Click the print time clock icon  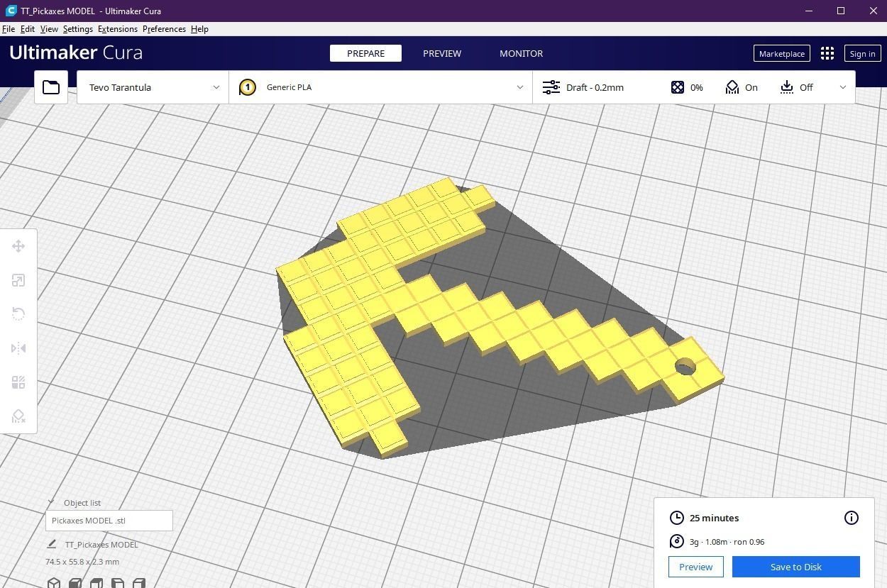point(677,518)
